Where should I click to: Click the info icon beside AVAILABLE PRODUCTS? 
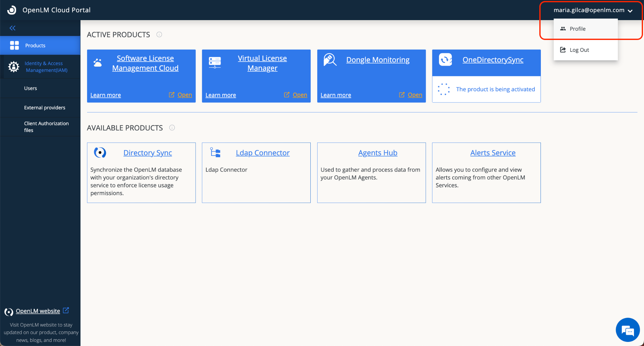point(172,128)
